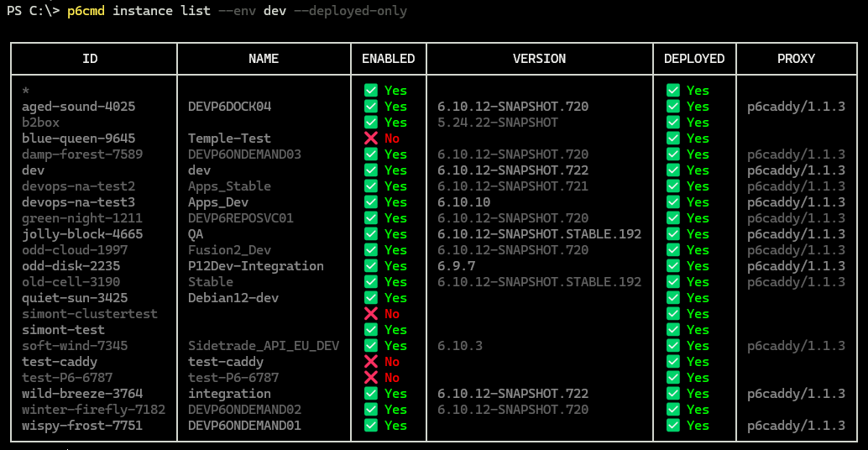Click the simont-clustertest ID

[x=90, y=314]
